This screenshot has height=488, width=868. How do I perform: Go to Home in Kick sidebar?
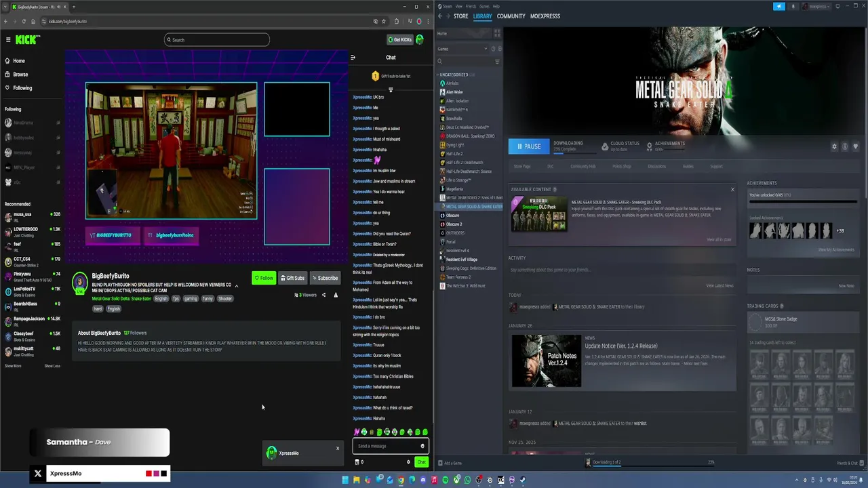(15, 61)
